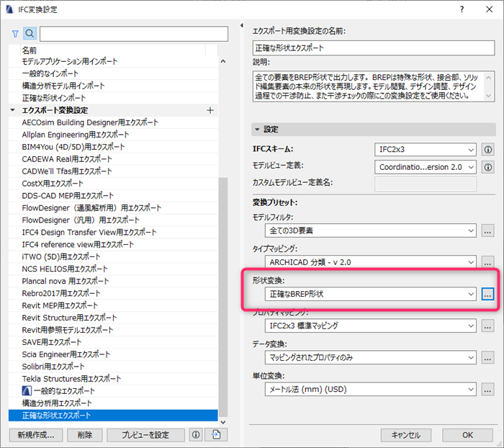
Task: Click the translator list vertical scrollbar
Action: coord(222,297)
